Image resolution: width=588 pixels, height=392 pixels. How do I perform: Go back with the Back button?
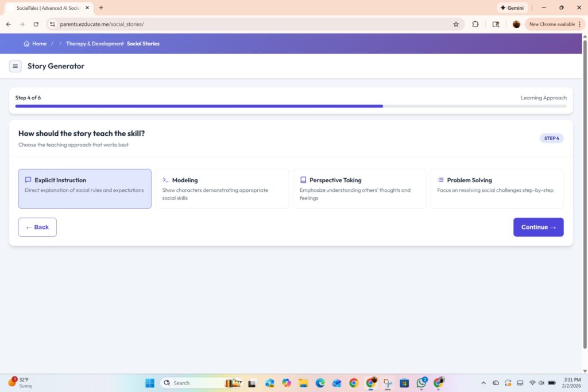37,227
